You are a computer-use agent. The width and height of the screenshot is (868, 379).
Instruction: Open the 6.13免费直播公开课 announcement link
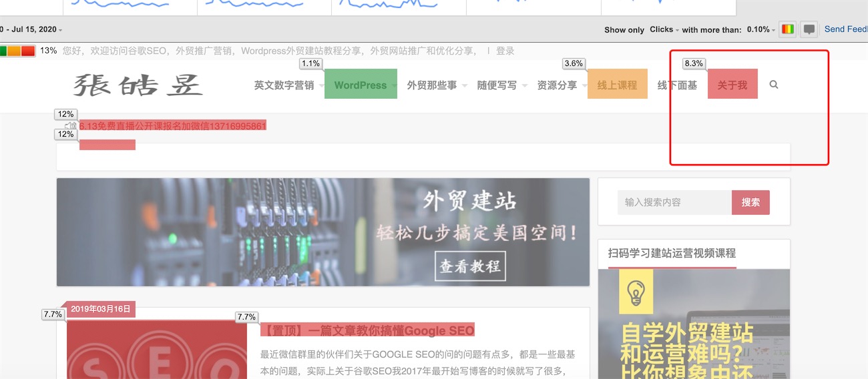pyautogui.click(x=173, y=125)
